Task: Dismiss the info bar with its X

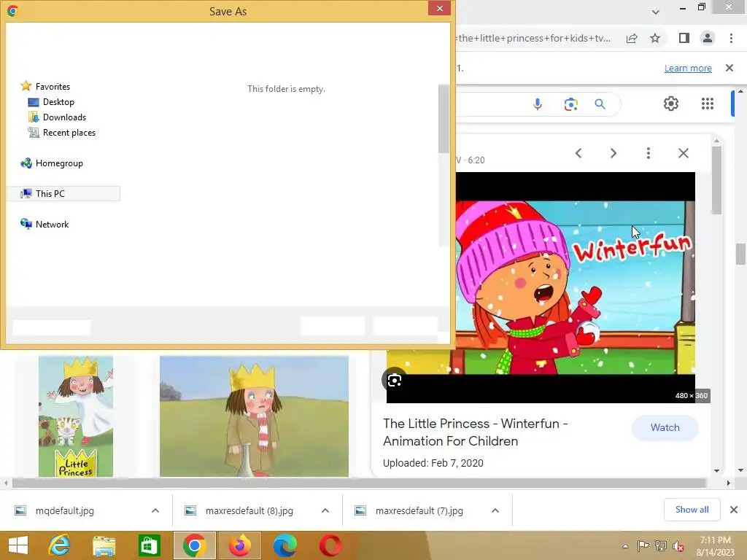Action: tap(729, 68)
